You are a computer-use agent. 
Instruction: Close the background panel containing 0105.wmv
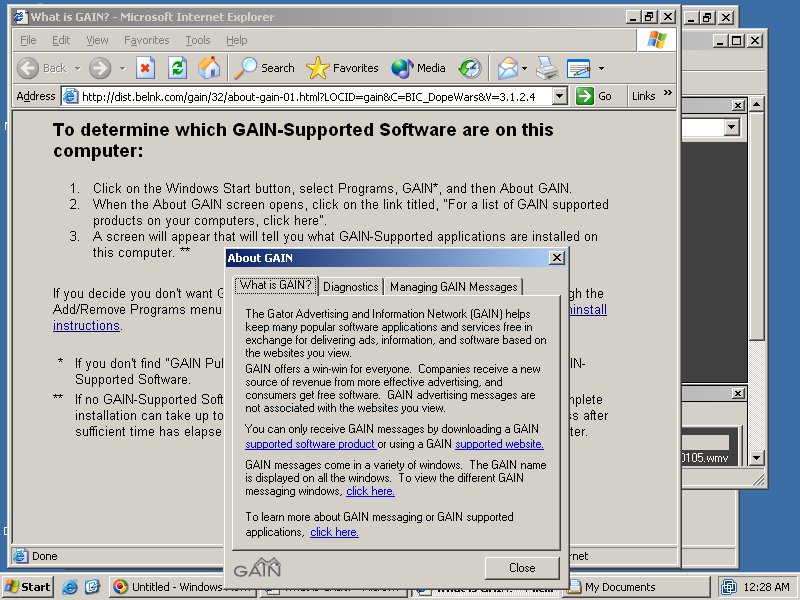[738, 393]
